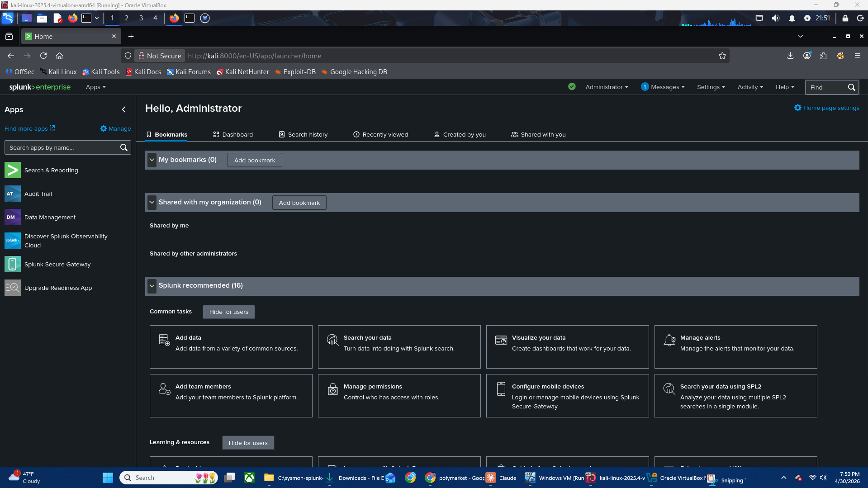Open the Search your data card

point(399,347)
